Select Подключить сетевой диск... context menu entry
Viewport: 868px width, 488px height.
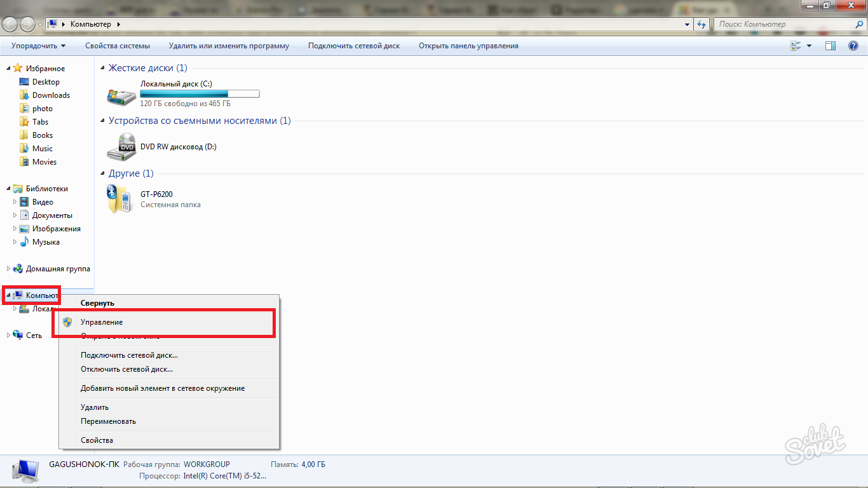pos(129,355)
